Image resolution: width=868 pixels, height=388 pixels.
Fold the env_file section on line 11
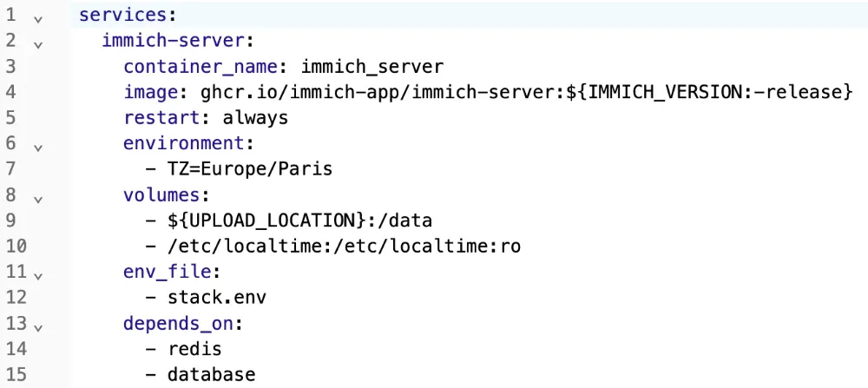tap(37, 275)
